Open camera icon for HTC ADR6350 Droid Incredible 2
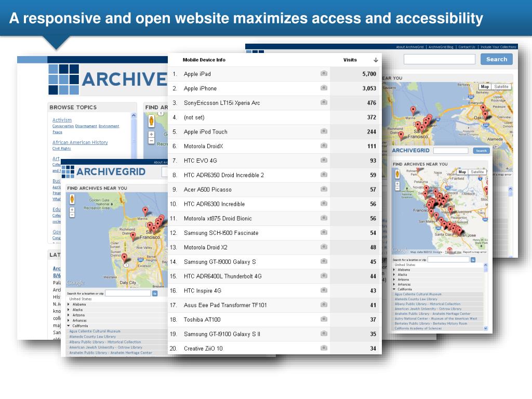Viewport: 532px width, 399px height. 324,175
